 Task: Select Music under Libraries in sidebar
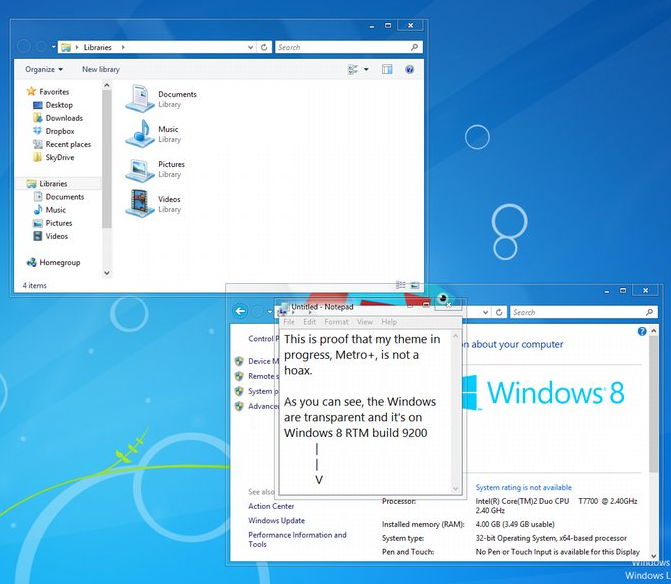[x=56, y=210]
